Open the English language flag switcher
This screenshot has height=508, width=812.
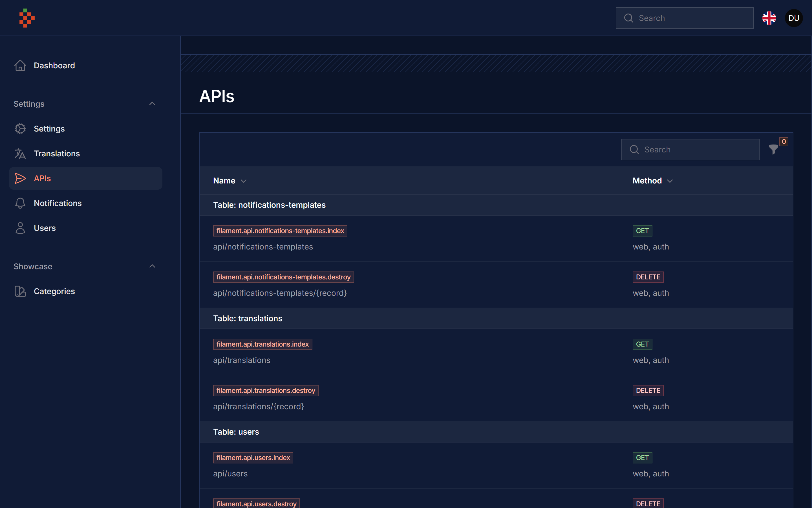pos(769,18)
